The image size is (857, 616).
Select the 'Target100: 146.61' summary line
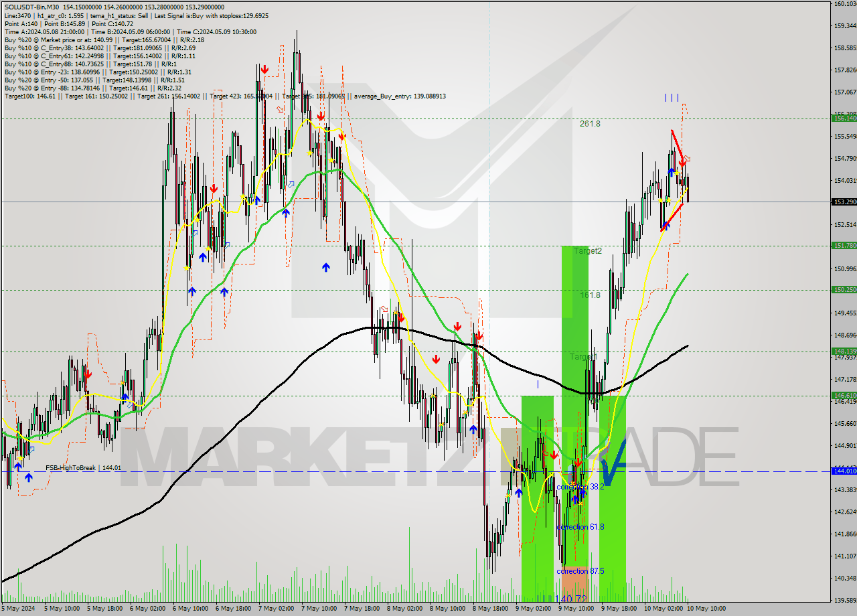[225, 96]
